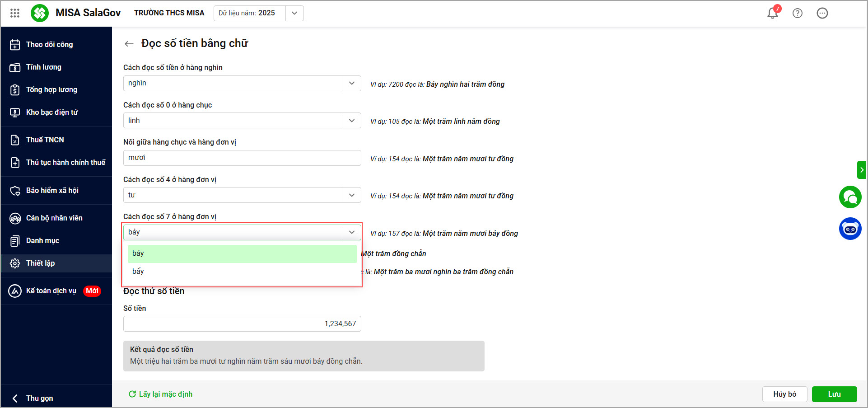Click the Kết quả đọc số tiền result box
Image resolution: width=868 pixels, height=408 pixels.
[x=304, y=356]
